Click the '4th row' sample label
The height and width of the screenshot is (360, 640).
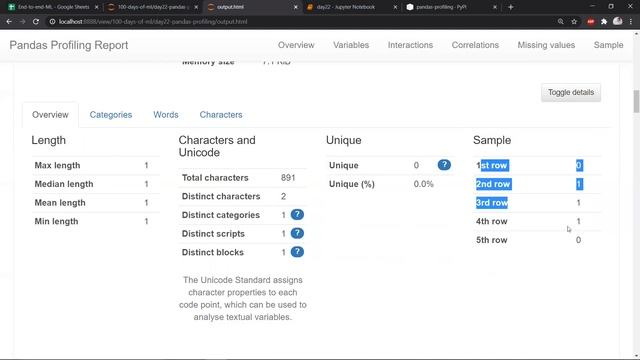[491, 221]
